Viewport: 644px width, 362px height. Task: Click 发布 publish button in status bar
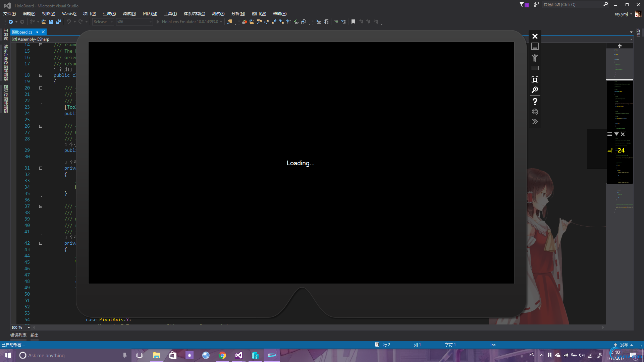623,345
